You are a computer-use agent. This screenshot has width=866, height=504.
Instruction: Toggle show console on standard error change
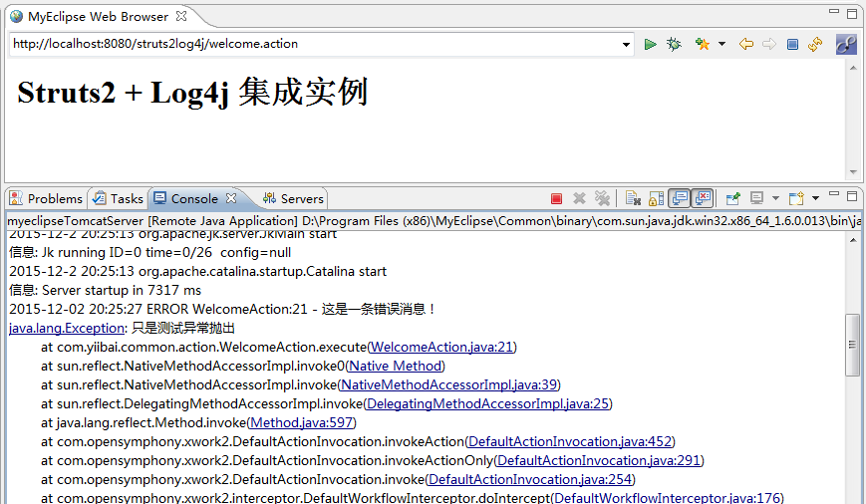click(703, 198)
